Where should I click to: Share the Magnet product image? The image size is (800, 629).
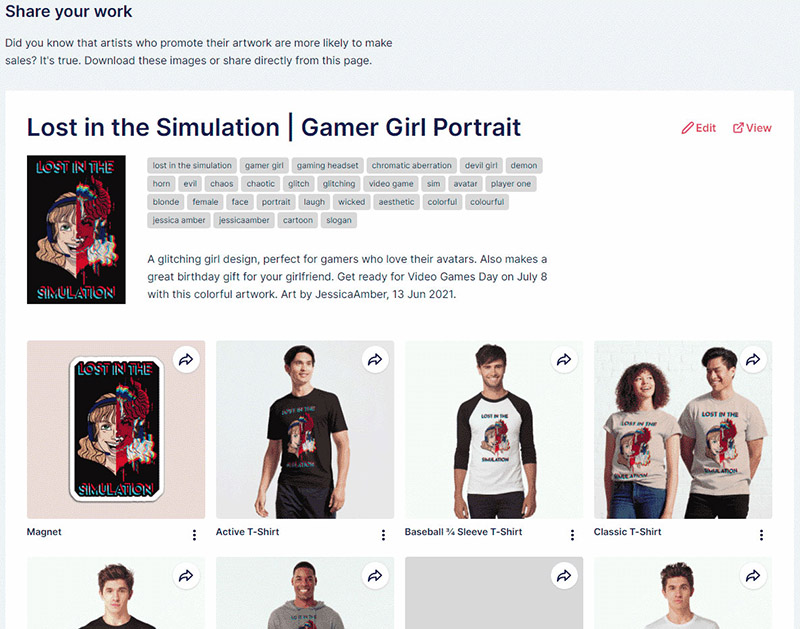pyautogui.click(x=186, y=360)
